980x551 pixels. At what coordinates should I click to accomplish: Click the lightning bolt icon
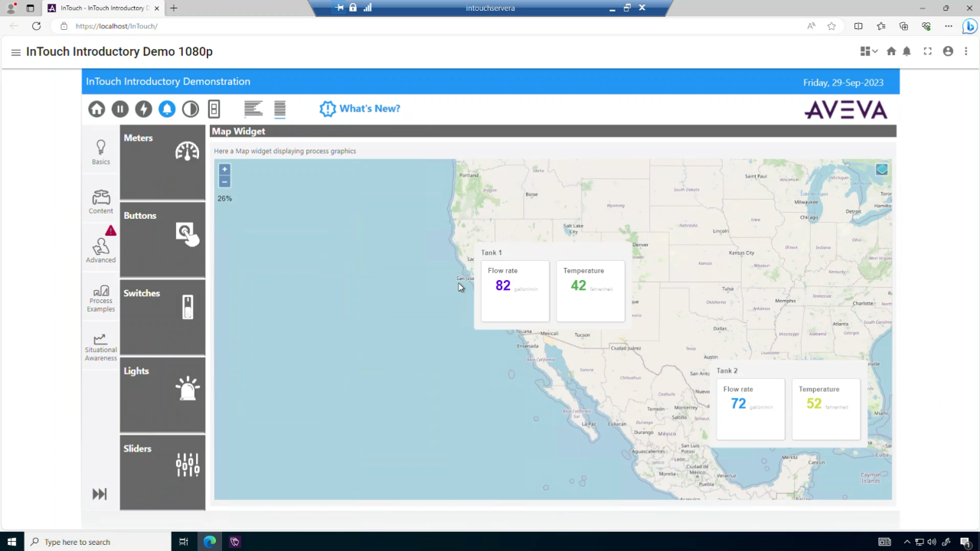(x=143, y=109)
